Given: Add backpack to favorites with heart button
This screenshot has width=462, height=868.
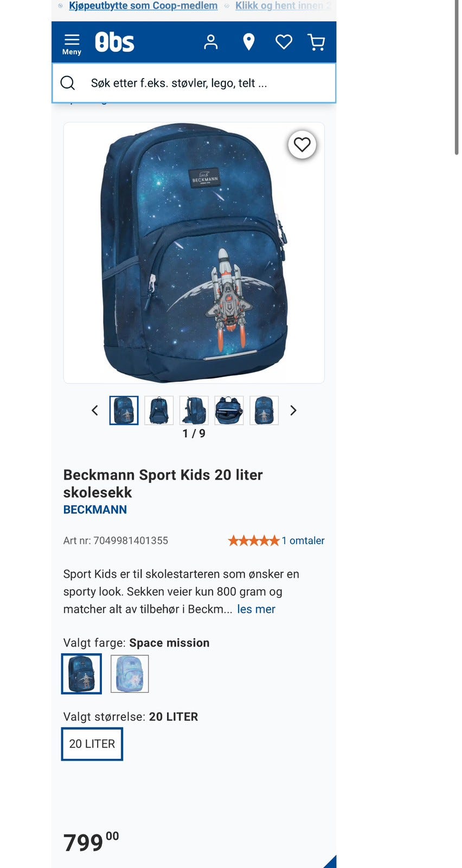Looking at the screenshot, I should [302, 145].
